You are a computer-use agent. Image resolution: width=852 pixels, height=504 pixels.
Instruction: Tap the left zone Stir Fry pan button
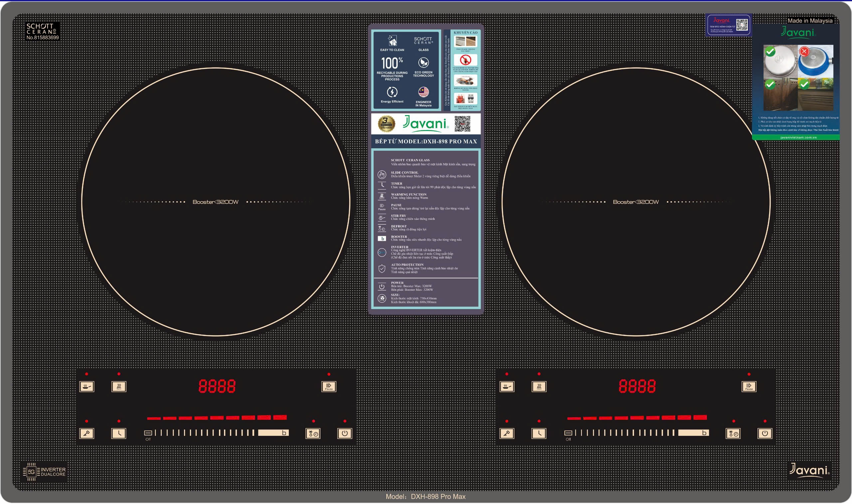(87, 387)
